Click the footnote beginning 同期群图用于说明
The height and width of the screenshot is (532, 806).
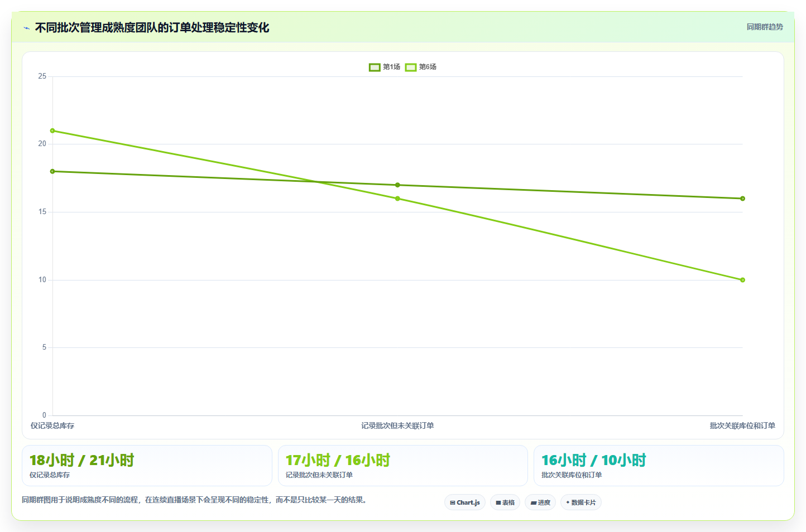coord(195,500)
